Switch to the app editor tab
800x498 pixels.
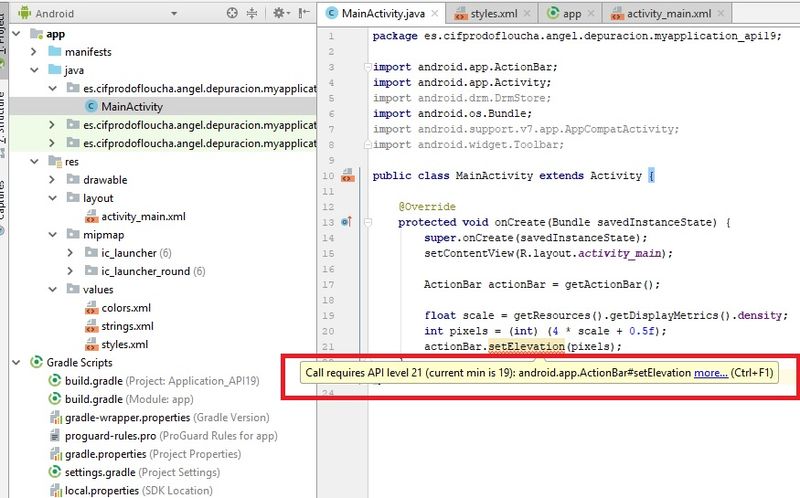(x=572, y=14)
